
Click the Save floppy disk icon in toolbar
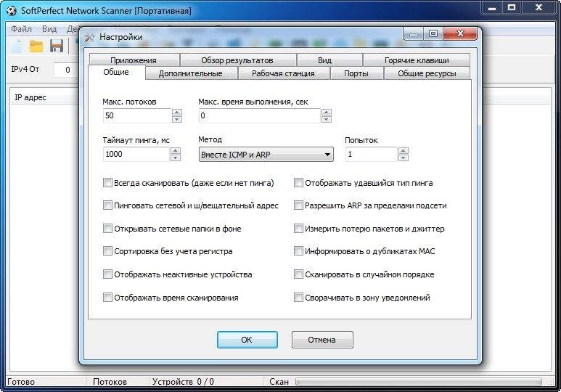(57, 46)
